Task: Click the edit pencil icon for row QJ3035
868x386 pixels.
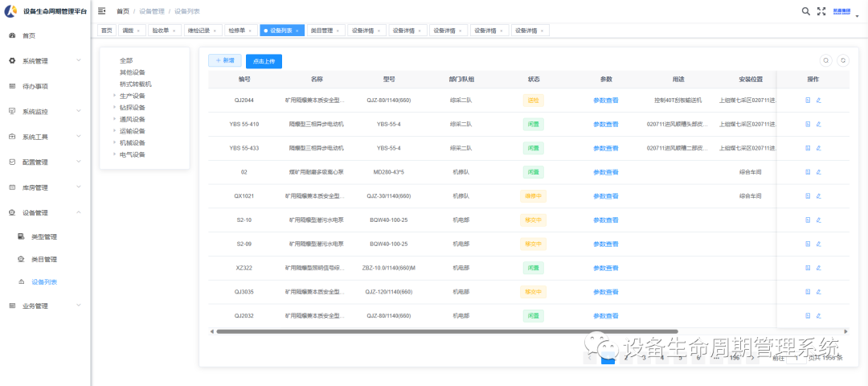Action: (819, 292)
